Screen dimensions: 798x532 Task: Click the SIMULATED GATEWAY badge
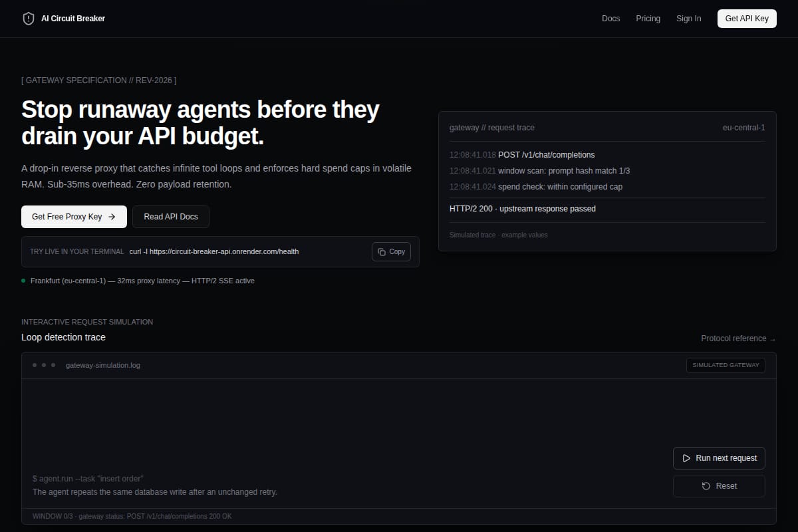point(726,365)
